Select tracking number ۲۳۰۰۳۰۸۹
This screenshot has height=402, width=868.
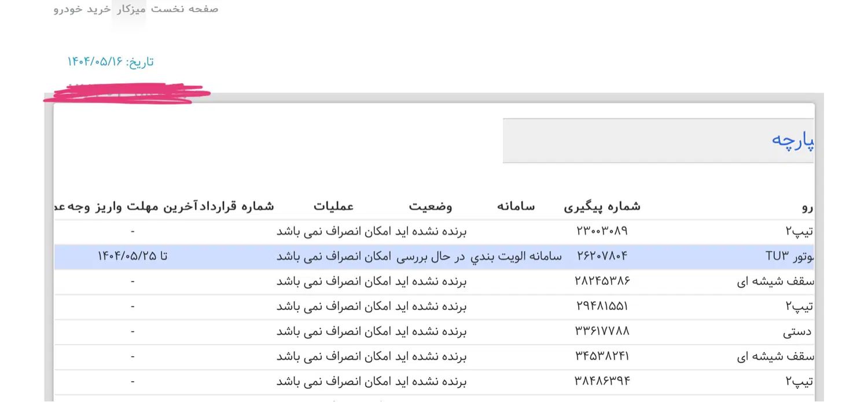602,231
